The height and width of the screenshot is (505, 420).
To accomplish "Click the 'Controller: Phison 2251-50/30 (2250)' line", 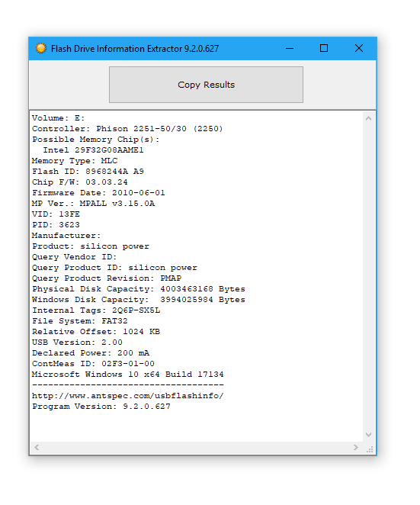I will pyautogui.click(x=127, y=129).
